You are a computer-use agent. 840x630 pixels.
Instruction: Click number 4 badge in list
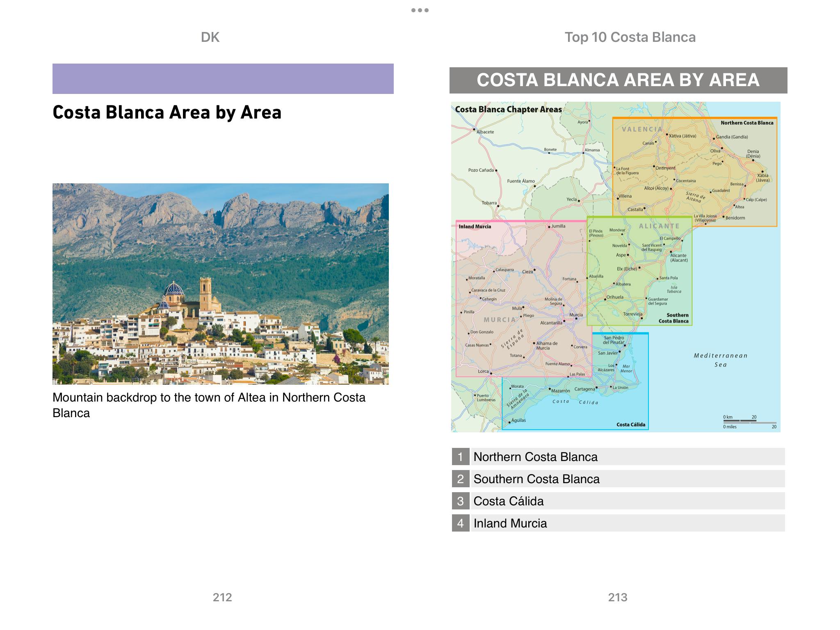click(460, 523)
